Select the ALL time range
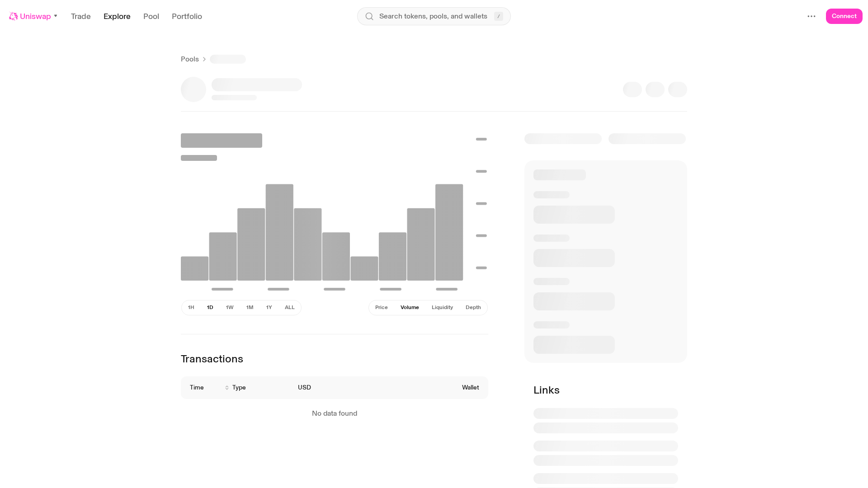The height and width of the screenshot is (488, 868). (x=290, y=307)
